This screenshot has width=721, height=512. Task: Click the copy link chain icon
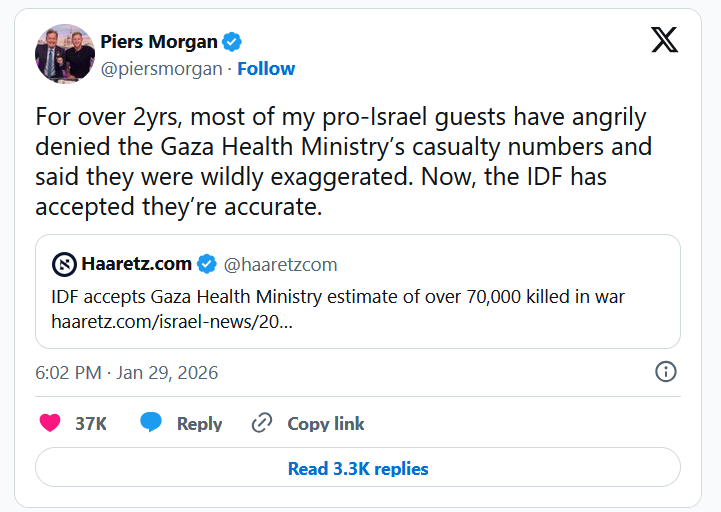pyautogui.click(x=262, y=423)
